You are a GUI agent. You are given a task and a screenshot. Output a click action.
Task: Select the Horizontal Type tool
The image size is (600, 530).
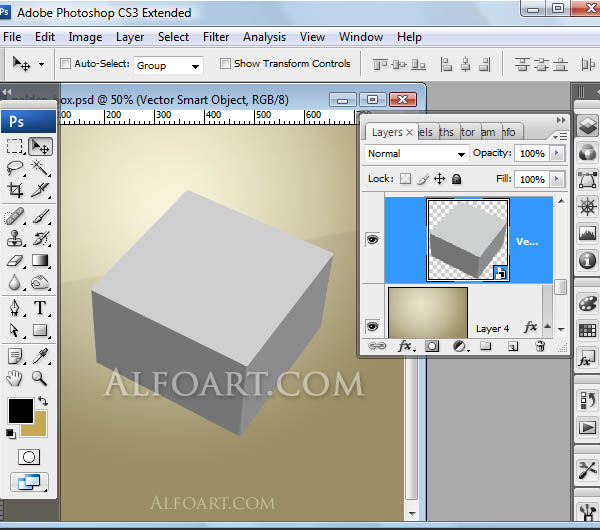tap(40, 308)
